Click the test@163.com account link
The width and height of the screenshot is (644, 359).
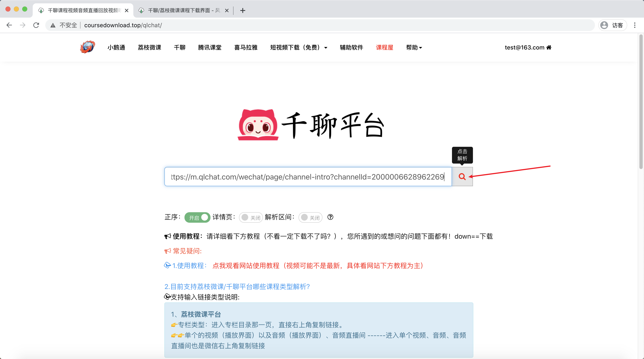coord(524,47)
